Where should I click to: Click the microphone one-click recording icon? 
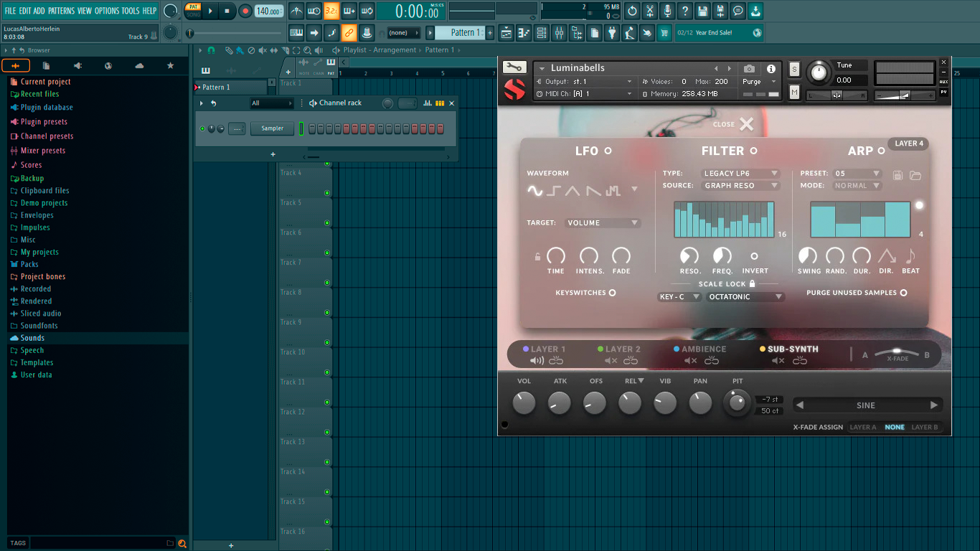[667, 11]
